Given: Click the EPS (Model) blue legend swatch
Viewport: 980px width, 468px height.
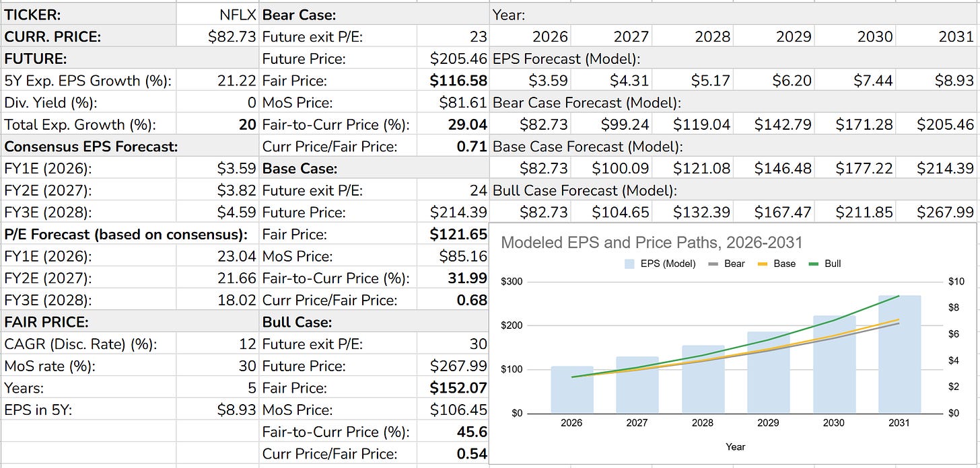Looking at the screenshot, I should (x=631, y=264).
